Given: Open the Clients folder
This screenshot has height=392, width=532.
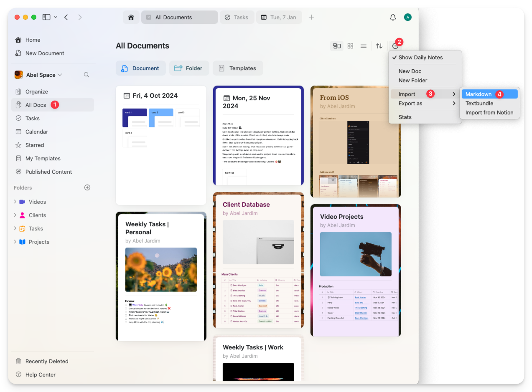Looking at the screenshot, I should tap(37, 215).
